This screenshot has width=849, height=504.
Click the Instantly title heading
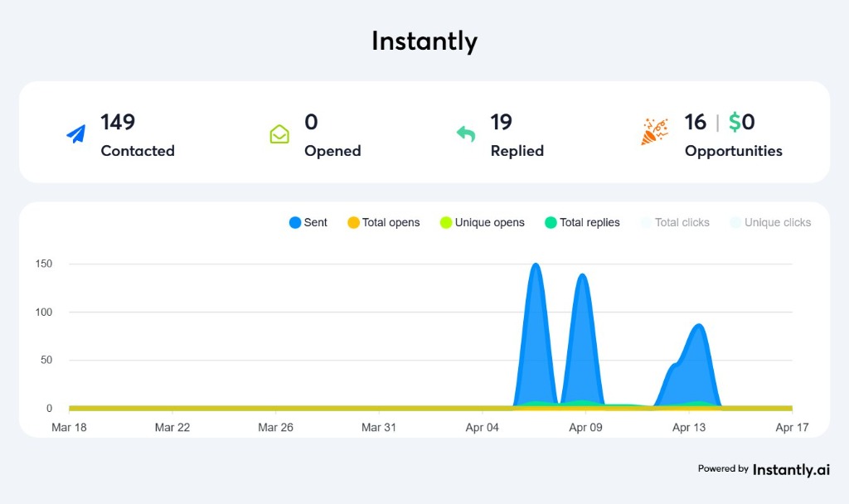click(x=424, y=41)
